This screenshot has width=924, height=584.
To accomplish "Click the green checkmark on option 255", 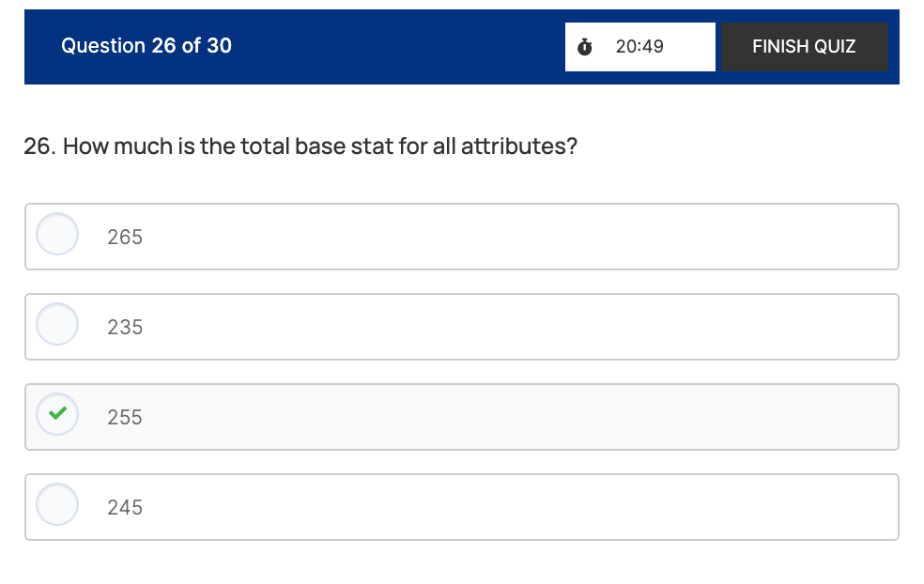I will [x=57, y=414].
